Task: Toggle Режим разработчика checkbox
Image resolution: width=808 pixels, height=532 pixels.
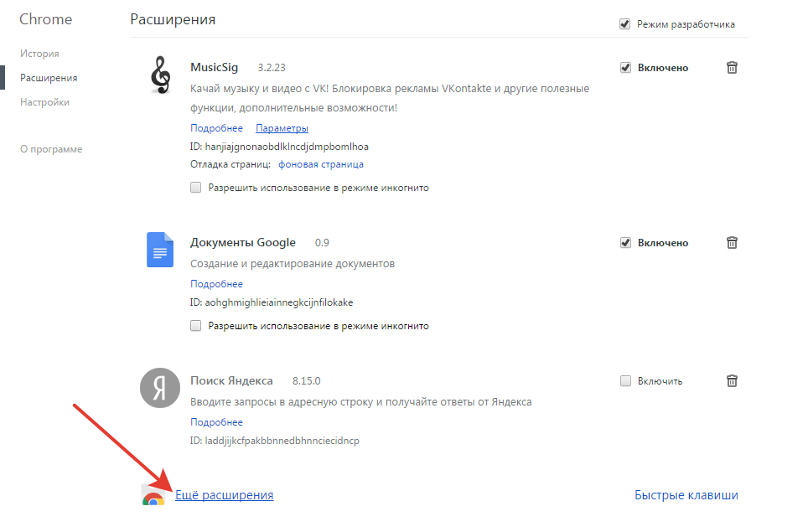Action: click(x=624, y=24)
